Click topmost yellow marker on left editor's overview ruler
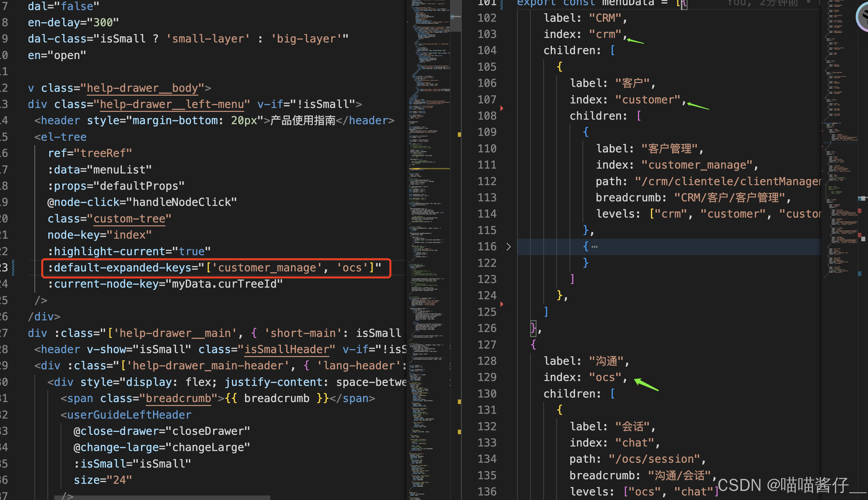The width and height of the screenshot is (868, 500). (x=459, y=135)
